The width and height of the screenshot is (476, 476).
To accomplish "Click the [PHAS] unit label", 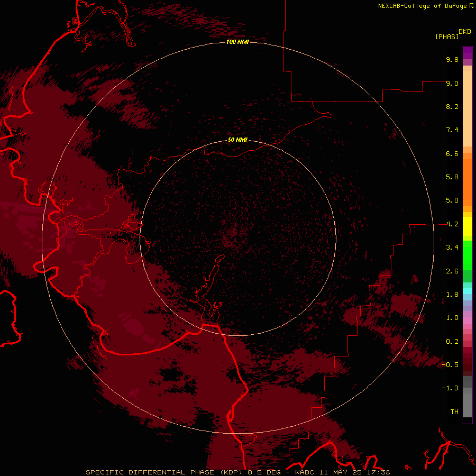I will [x=447, y=37].
